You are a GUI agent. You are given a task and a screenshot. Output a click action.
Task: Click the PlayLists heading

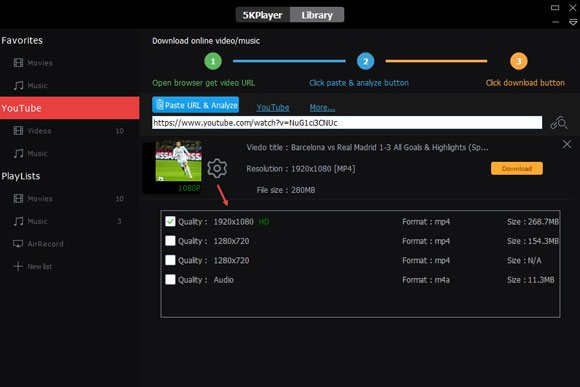[21, 176]
